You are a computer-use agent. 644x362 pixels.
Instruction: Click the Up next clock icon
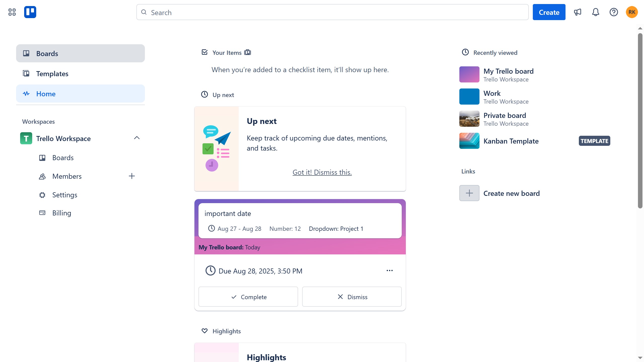205,95
